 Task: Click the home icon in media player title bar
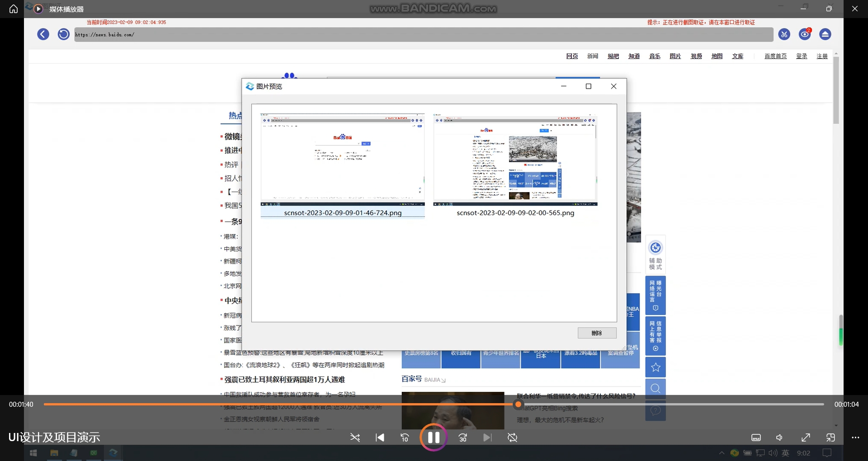[14, 9]
